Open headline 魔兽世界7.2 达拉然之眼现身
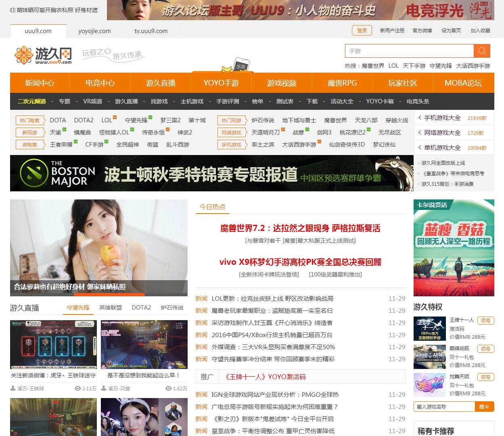Viewport: 504px width, 436px height. 300,228
